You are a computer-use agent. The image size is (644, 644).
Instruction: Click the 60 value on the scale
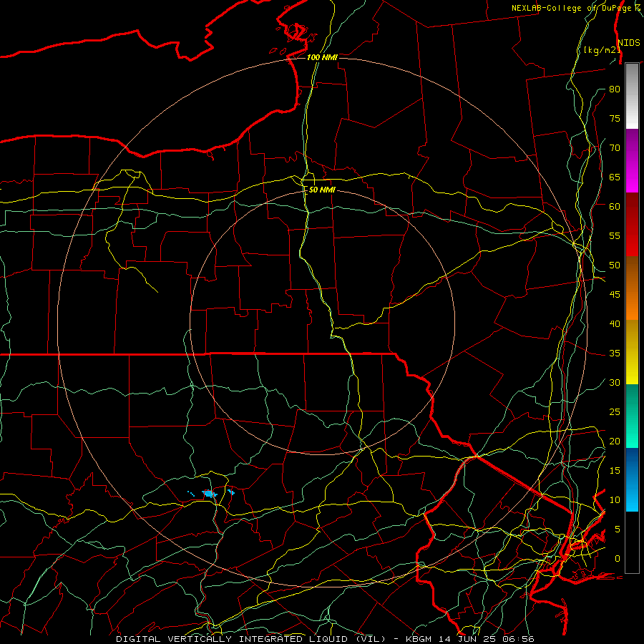pyautogui.click(x=615, y=206)
